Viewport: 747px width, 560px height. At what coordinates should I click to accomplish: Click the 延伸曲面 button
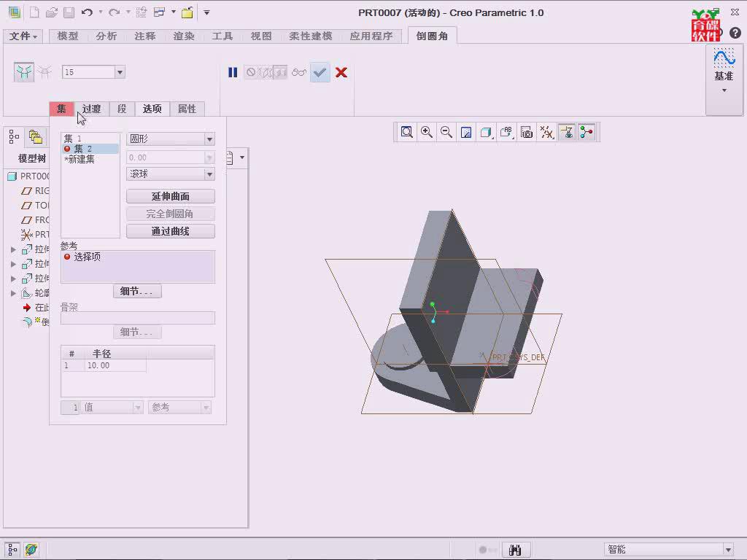[171, 196]
